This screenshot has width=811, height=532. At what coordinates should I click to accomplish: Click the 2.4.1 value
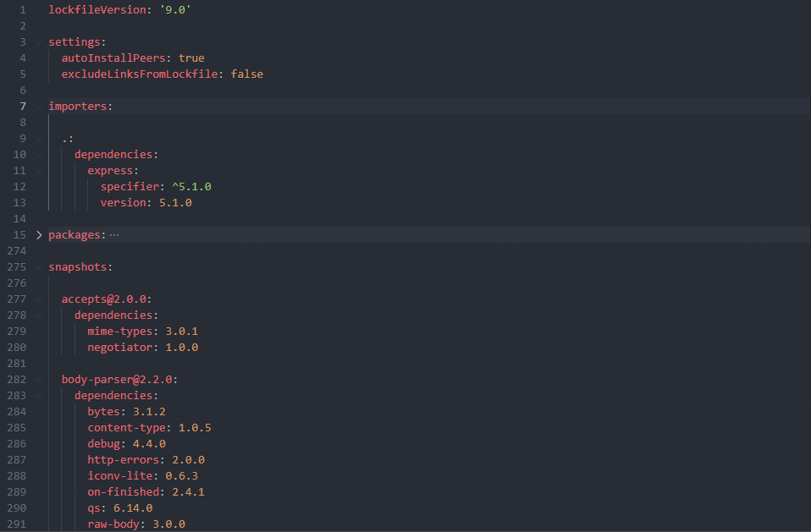[188, 491]
